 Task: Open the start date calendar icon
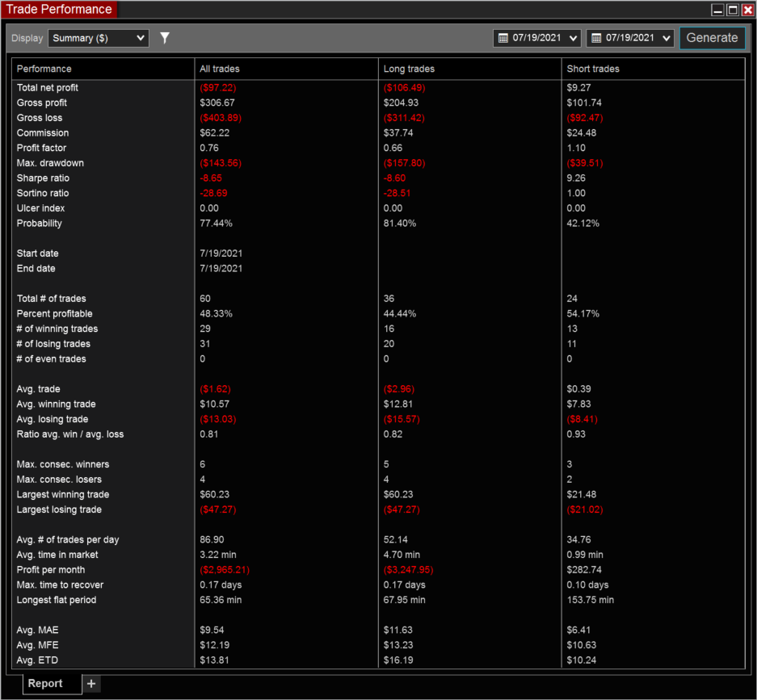pyautogui.click(x=503, y=38)
